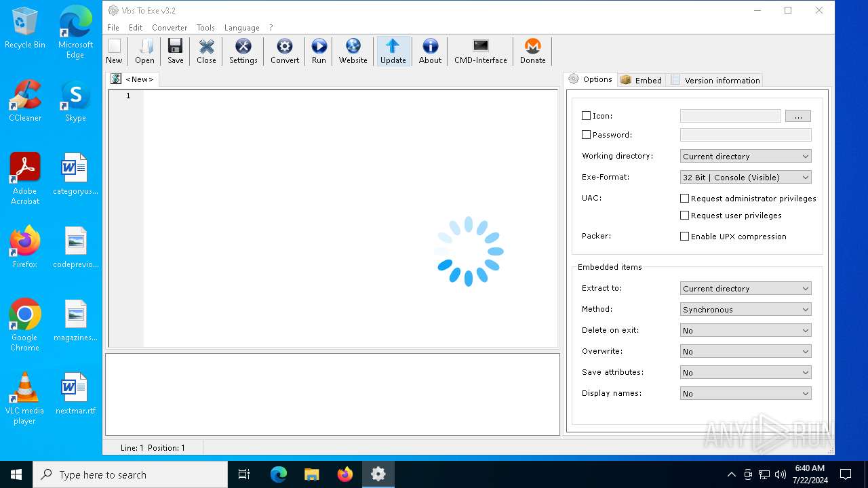Select the Skype desktop icon
Image resolution: width=868 pixels, height=488 pixels.
75,101
